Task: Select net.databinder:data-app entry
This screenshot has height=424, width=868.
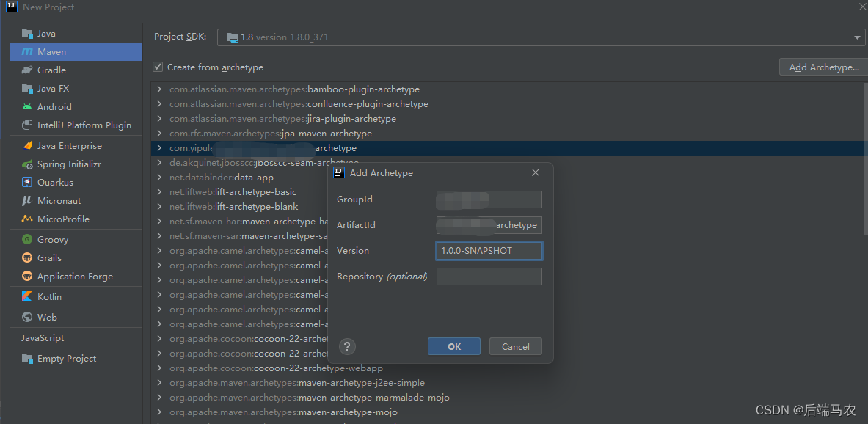Action: click(x=222, y=178)
